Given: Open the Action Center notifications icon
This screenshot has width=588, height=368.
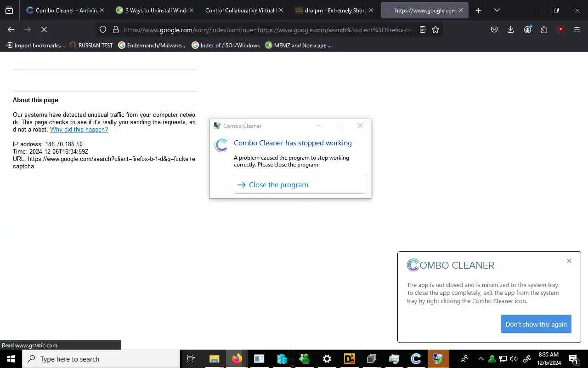Looking at the screenshot, I should [x=574, y=359].
